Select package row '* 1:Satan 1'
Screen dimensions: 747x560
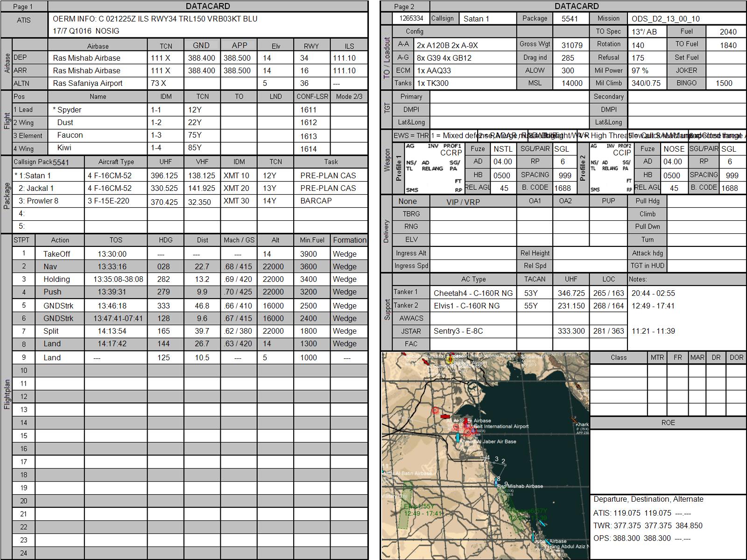[x=33, y=175]
